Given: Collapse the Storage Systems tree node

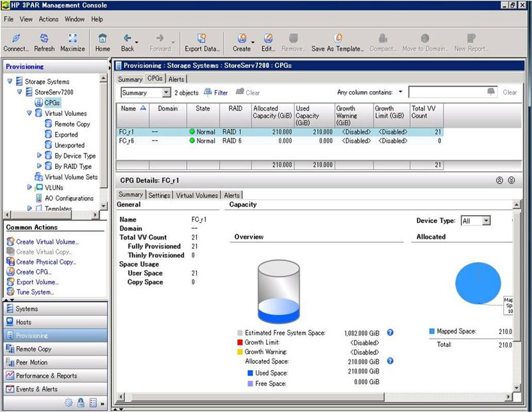Looking at the screenshot, I should (10, 81).
